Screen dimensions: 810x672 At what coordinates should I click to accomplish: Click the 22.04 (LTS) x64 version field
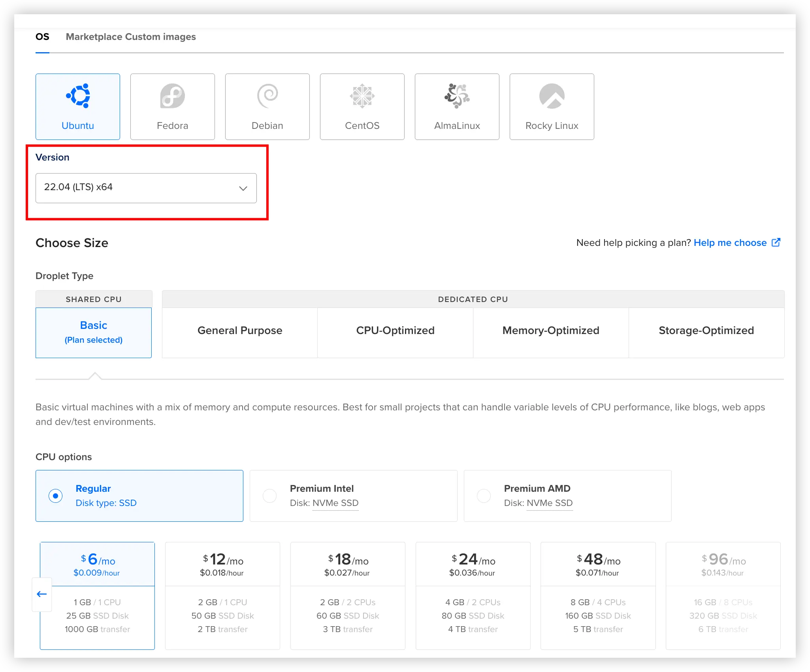[x=146, y=188]
